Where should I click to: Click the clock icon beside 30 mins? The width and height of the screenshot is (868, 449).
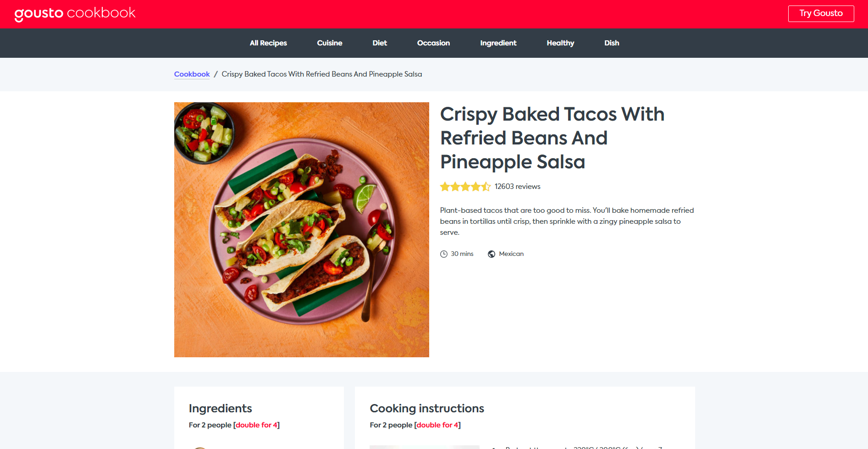click(x=444, y=254)
